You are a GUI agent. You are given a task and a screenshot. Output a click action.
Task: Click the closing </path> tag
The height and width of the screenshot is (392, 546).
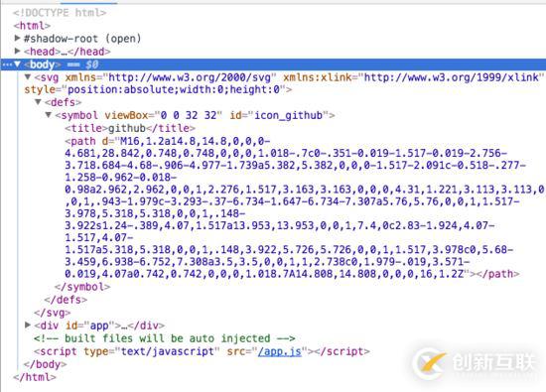click(x=498, y=274)
